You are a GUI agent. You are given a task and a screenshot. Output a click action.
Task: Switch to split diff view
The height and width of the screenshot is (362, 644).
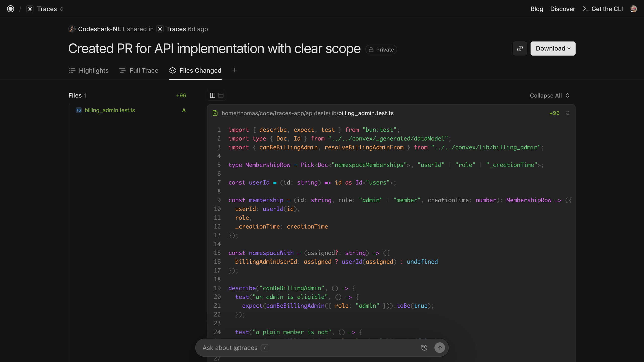click(213, 96)
